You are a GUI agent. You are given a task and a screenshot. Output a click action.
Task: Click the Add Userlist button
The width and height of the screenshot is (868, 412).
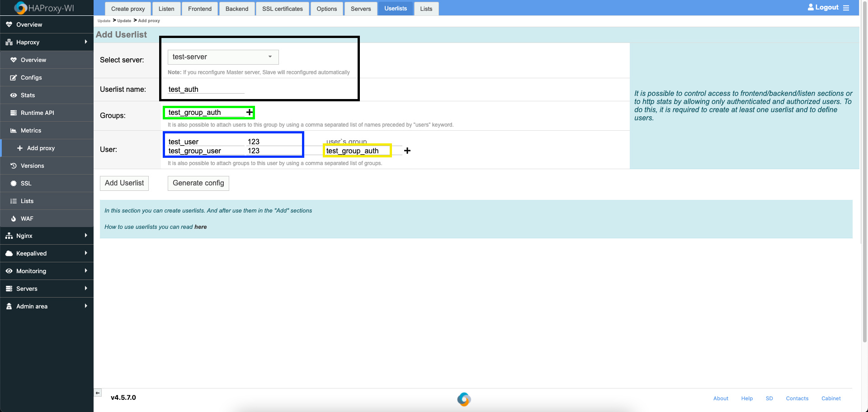pos(124,183)
